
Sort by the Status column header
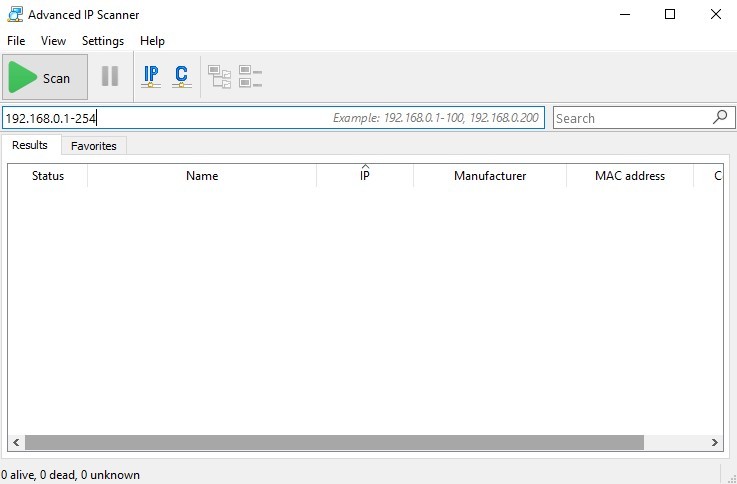coord(47,176)
